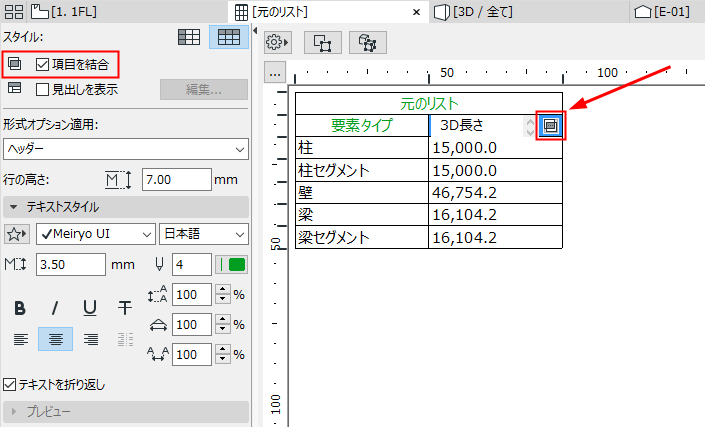This screenshot has width=705, height=427.
Task: Edit the width scale 100 field
Action: (192, 325)
